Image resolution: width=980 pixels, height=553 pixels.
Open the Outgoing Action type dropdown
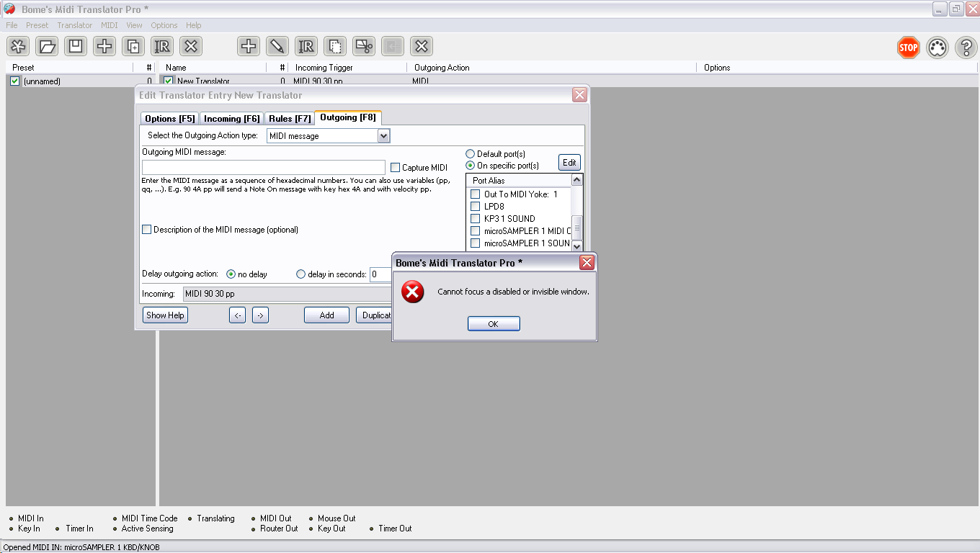click(383, 135)
